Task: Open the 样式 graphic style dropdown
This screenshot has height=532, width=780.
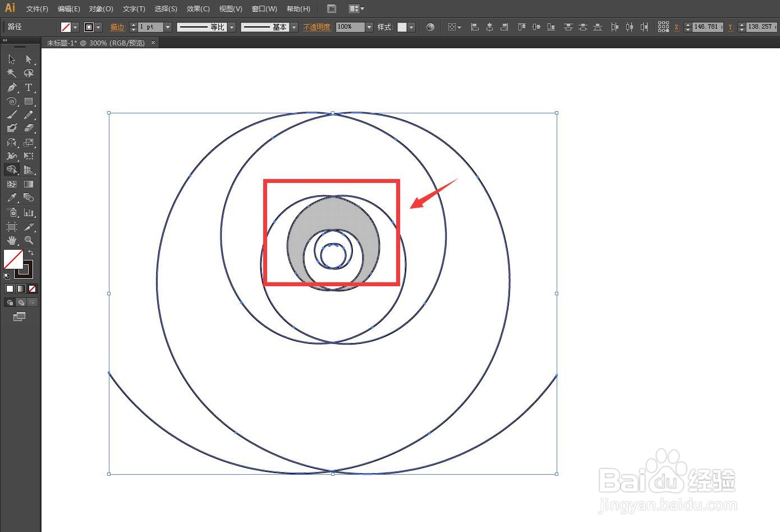Action: (x=411, y=27)
